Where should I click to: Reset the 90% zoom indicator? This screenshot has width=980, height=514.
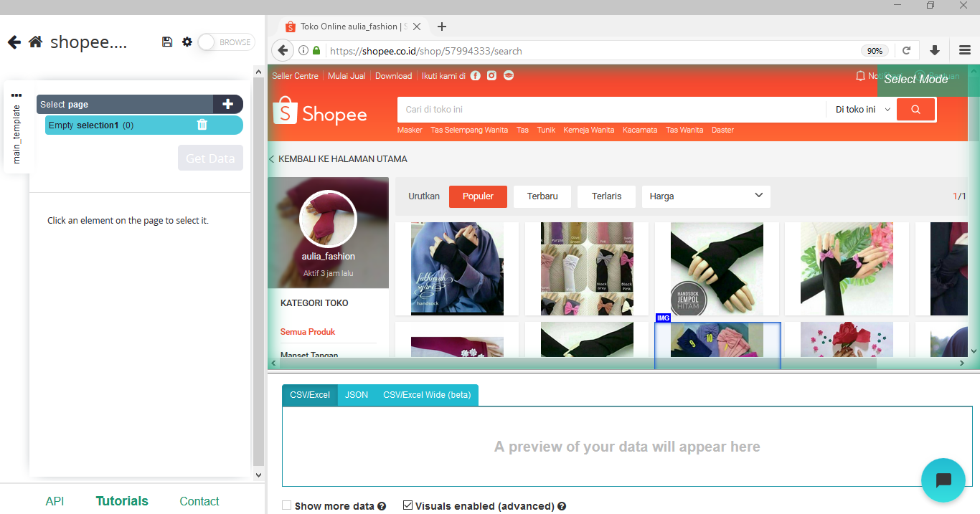[x=875, y=51]
